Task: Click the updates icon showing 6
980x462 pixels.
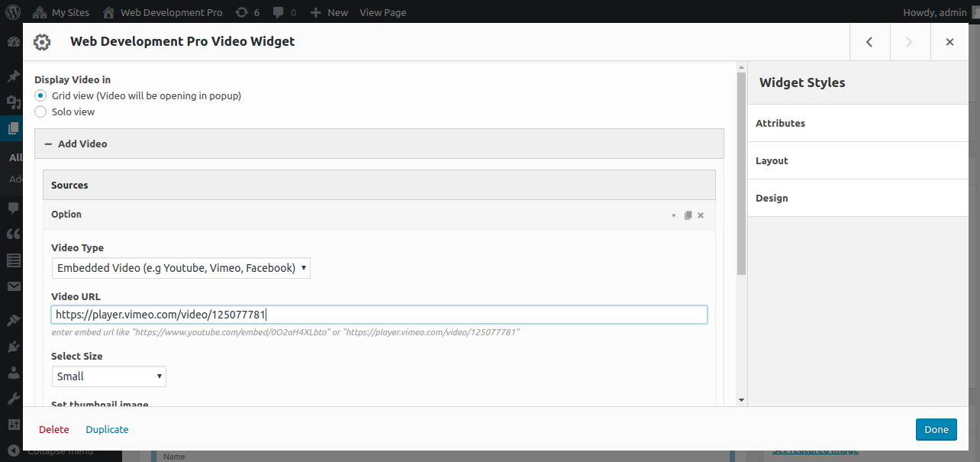Action: coord(248,12)
